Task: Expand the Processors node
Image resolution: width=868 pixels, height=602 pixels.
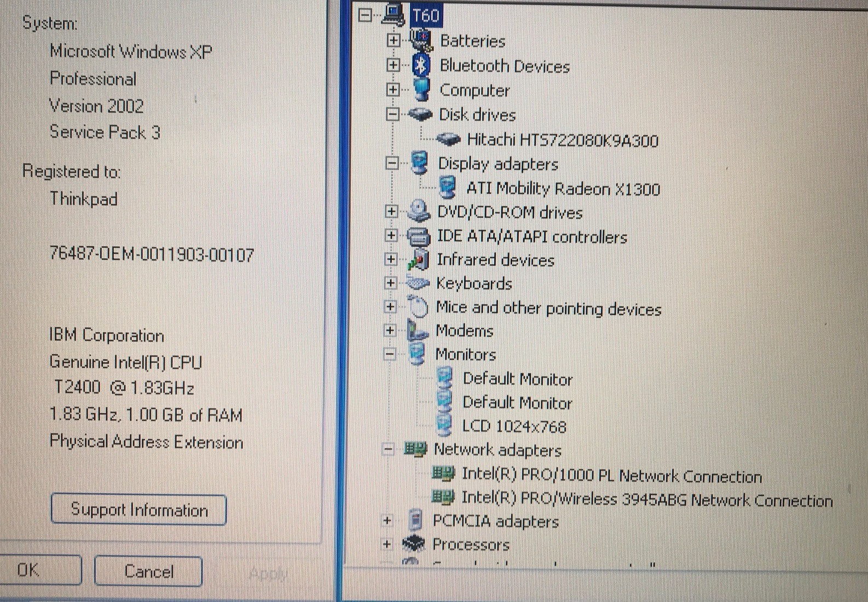Action: [387, 544]
